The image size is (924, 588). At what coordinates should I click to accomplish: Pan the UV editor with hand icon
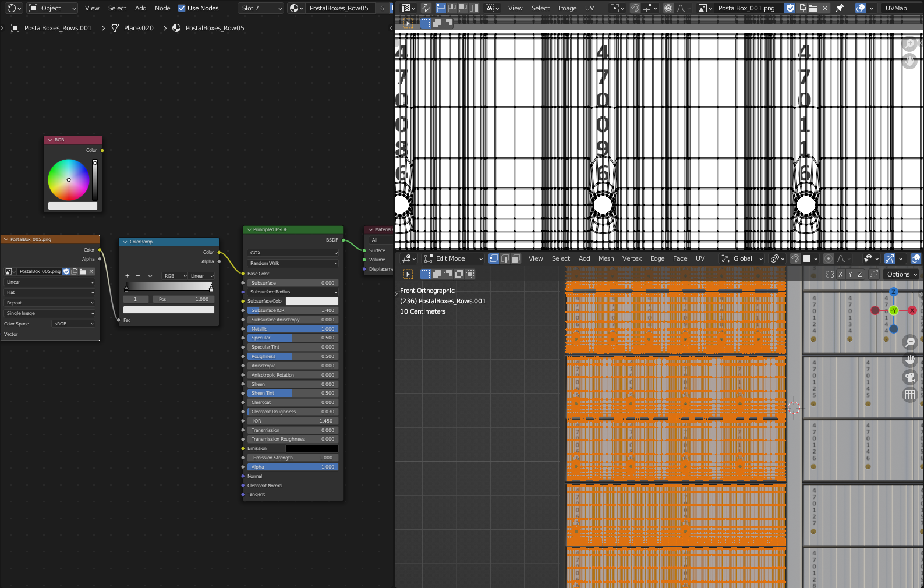(x=910, y=61)
